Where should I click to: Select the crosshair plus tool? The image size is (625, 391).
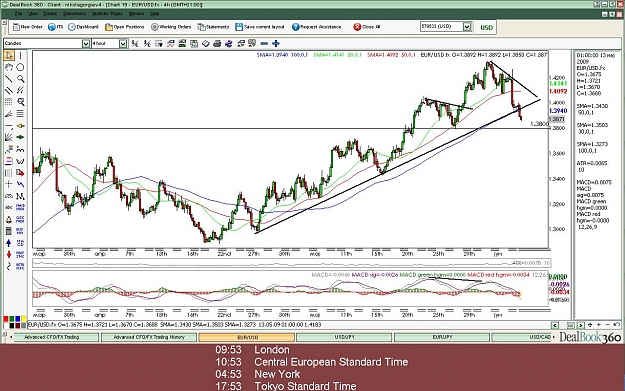pos(9,184)
